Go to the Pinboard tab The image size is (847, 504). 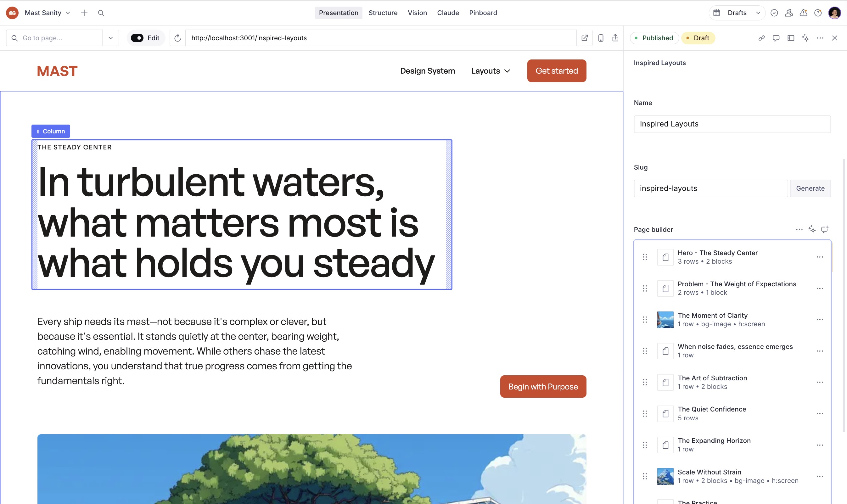(483, 13)
